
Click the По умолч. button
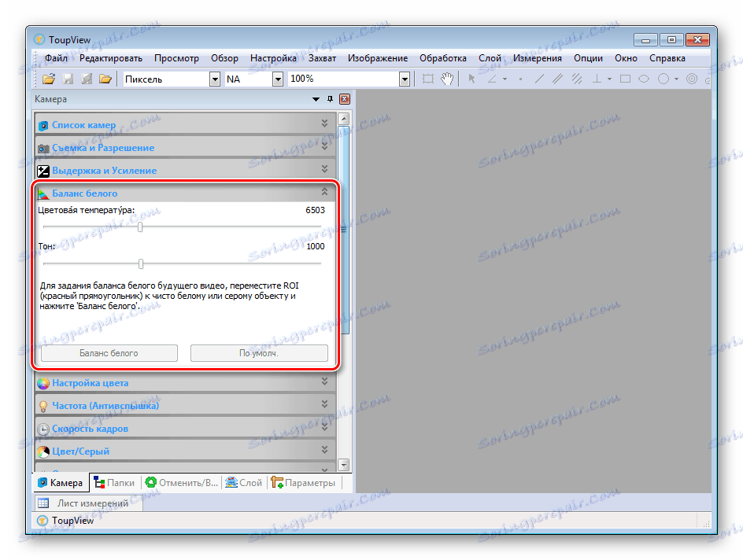(x=259, y=353)
